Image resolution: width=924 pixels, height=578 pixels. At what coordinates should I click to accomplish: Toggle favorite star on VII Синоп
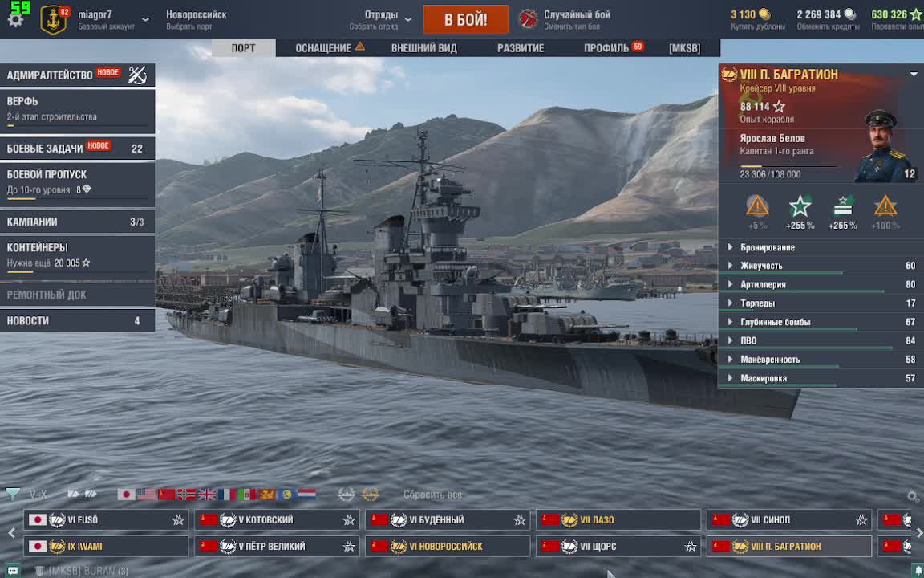tap(861, 520)
